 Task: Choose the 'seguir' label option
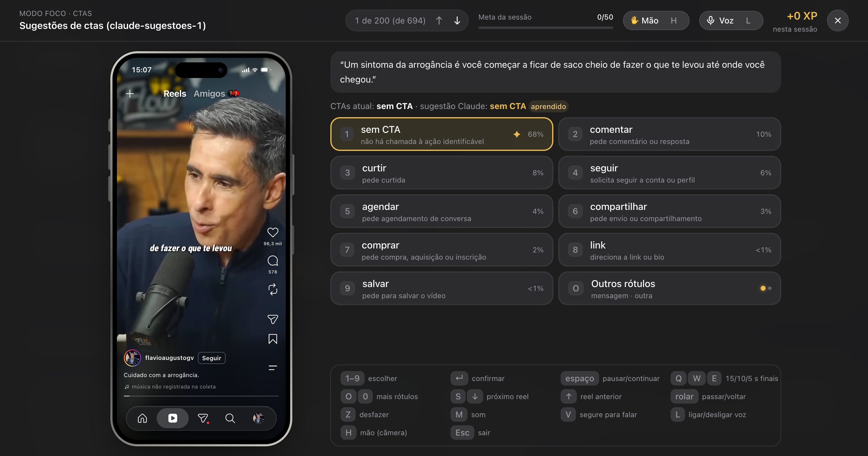(669, 173)
